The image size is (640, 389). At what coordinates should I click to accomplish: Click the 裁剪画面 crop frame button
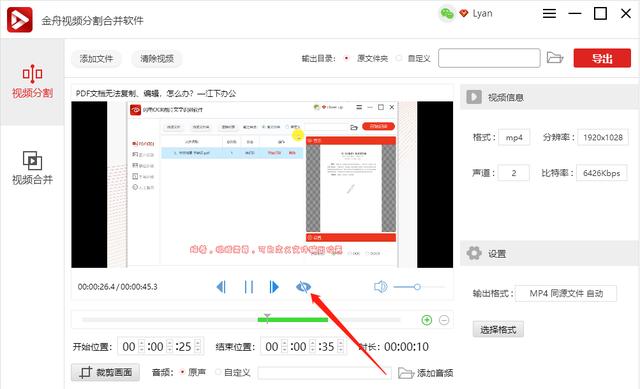[x=105, y=372]
